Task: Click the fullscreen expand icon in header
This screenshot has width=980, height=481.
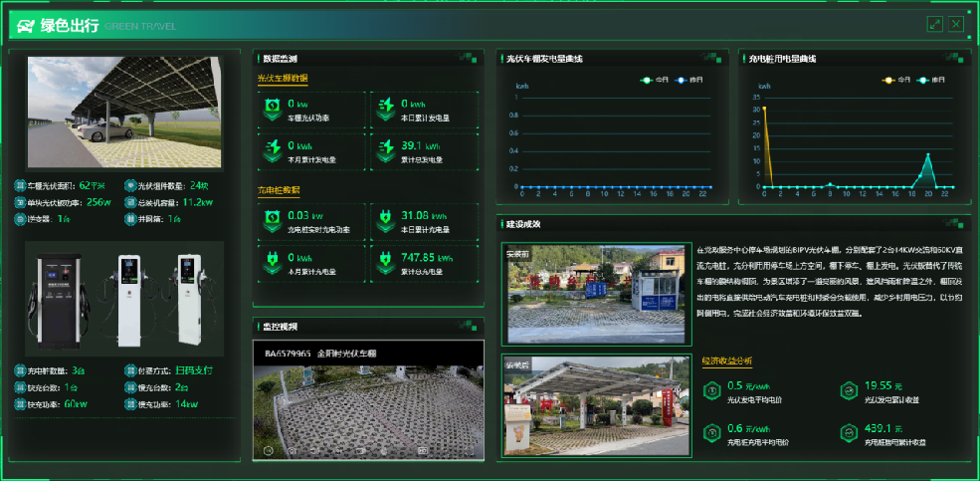Action: pyautogui.click(x=934, y=24)
